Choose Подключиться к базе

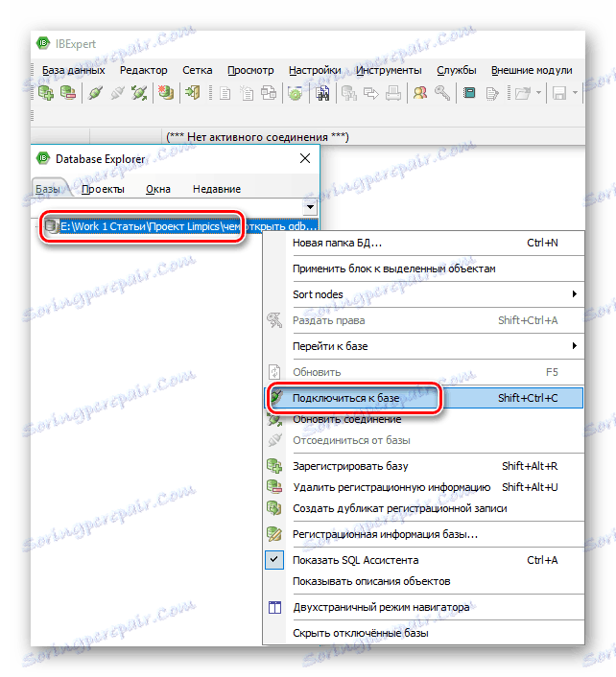[x=424, y=398]
